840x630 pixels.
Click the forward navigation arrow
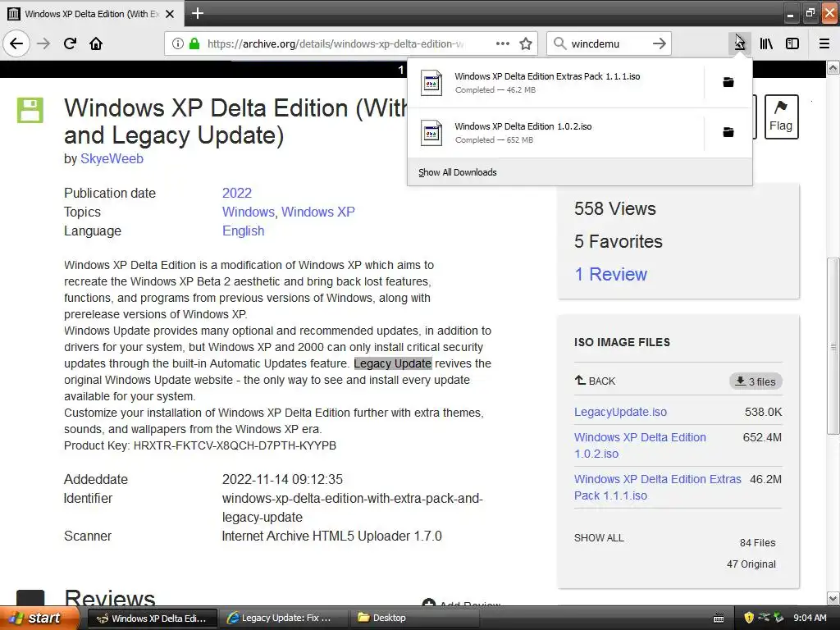click(x=44, y=43)
